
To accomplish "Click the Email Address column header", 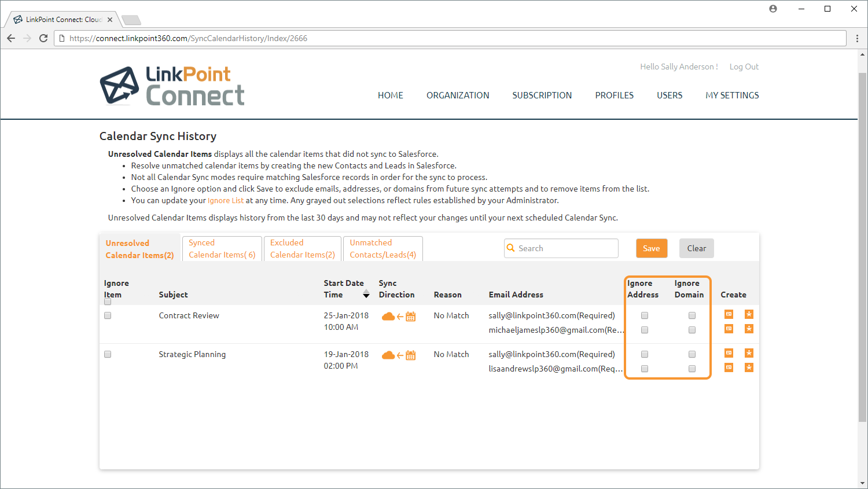I will tap(516, 295).
